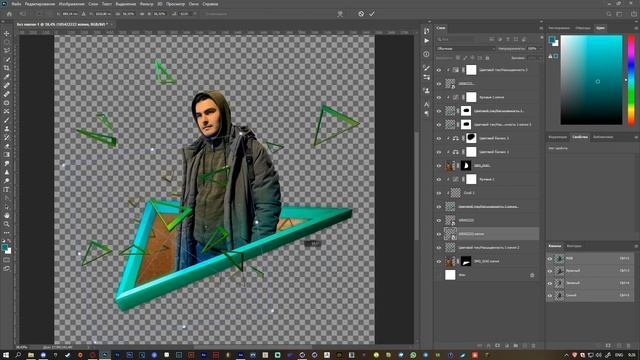
Task: Click the ENG language indicator
Action: [619, 356]
